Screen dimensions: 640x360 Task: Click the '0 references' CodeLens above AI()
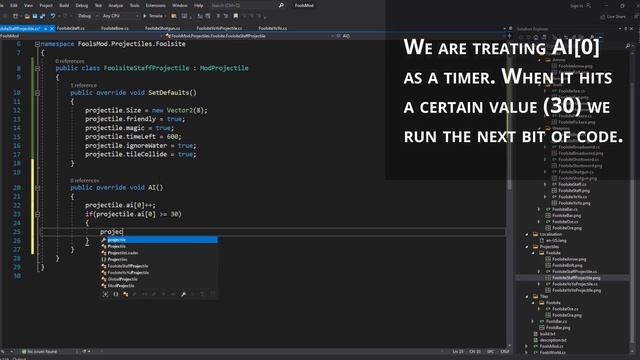[84, 180]
